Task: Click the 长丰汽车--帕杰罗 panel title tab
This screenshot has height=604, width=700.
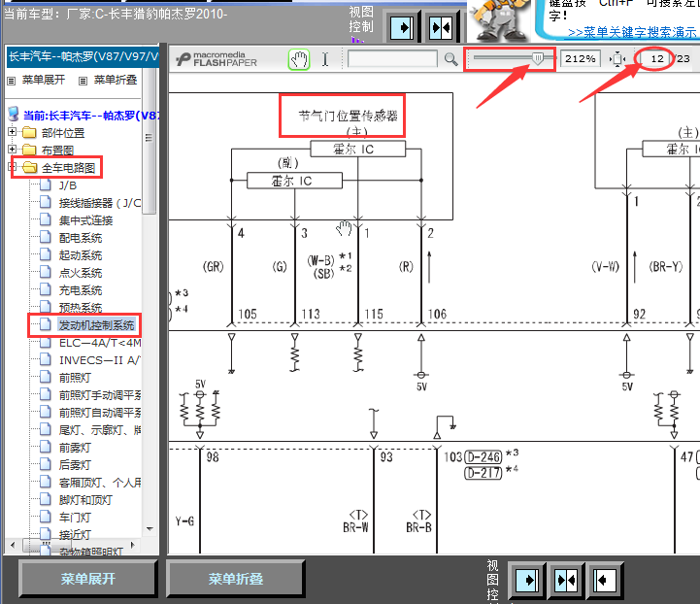Action: tap(83, 56)
